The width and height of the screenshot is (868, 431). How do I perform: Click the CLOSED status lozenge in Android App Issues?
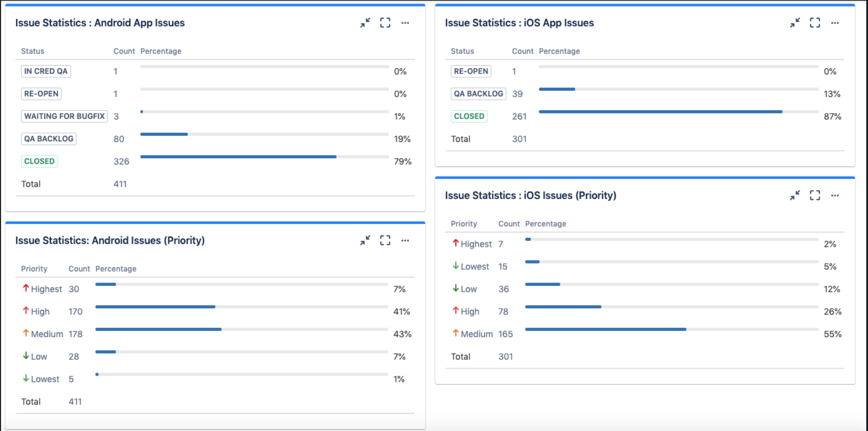(39, 161)
